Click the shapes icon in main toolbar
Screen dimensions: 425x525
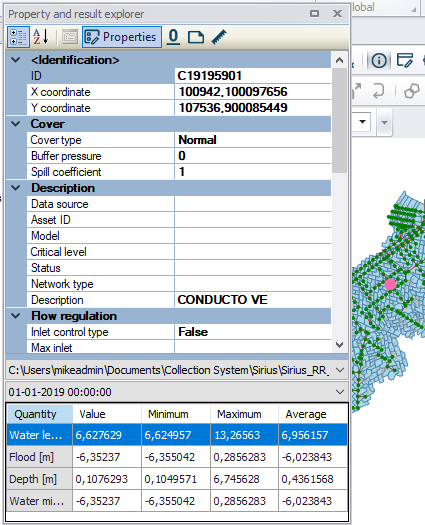coord(412,91)
